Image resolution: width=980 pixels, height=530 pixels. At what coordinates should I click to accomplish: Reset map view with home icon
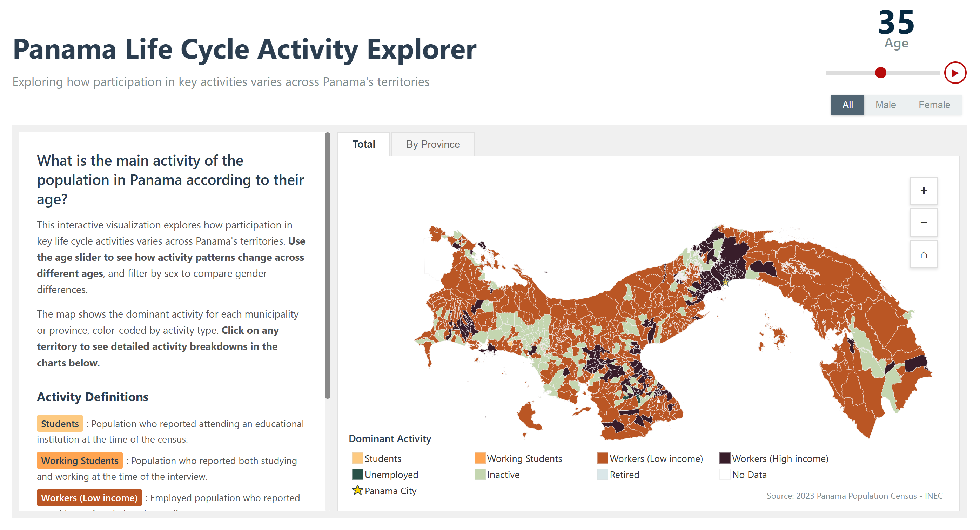[923, 254]
